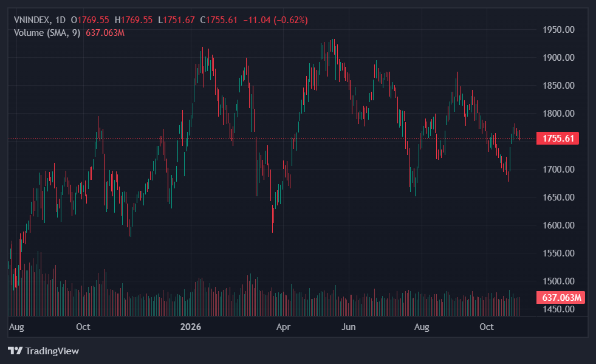
Task: Select the Apr marker on time axis
Action: [x=283, y=327]
